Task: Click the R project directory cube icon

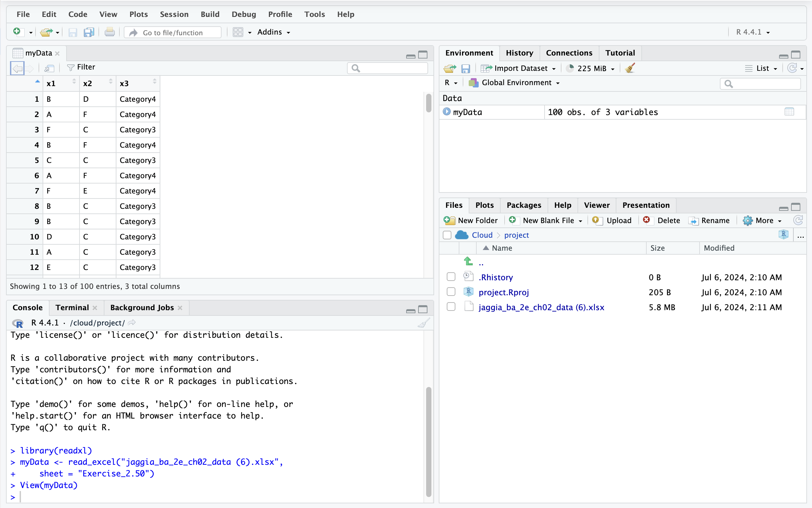Action: pyautogui.click(x=783, y=234)
